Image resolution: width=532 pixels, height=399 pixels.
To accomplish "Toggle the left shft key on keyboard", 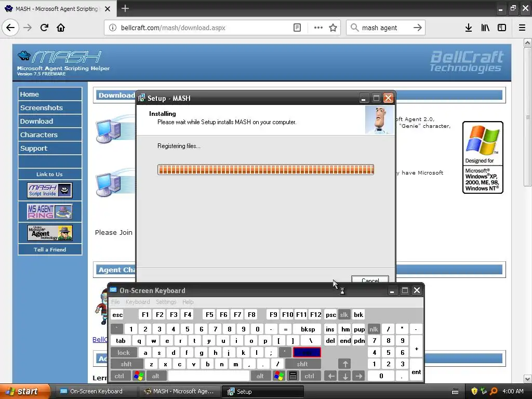I will click(x=126, y=364).
